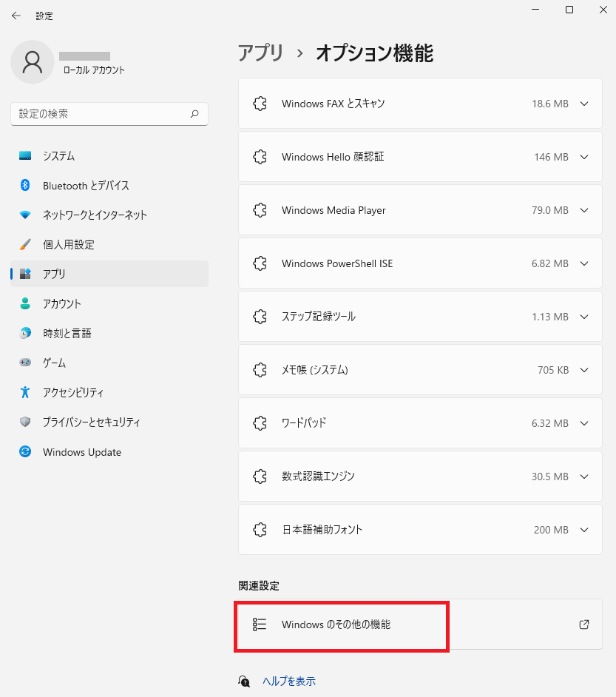Open Windows Update from sidebar
The height and width of the screenshot is (697, 616).
pos(109,451)
